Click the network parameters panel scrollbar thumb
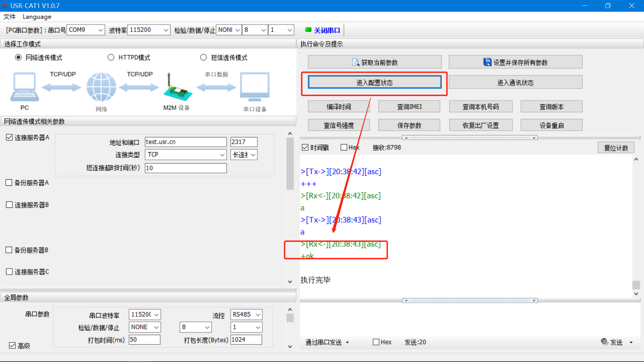 290,163
